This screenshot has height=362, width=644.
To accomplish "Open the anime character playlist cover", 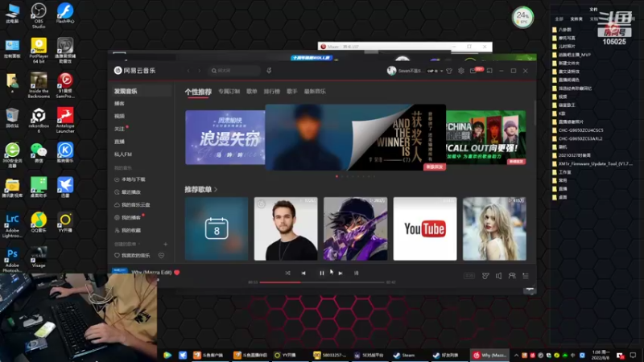I will click(x=355, y=228).
